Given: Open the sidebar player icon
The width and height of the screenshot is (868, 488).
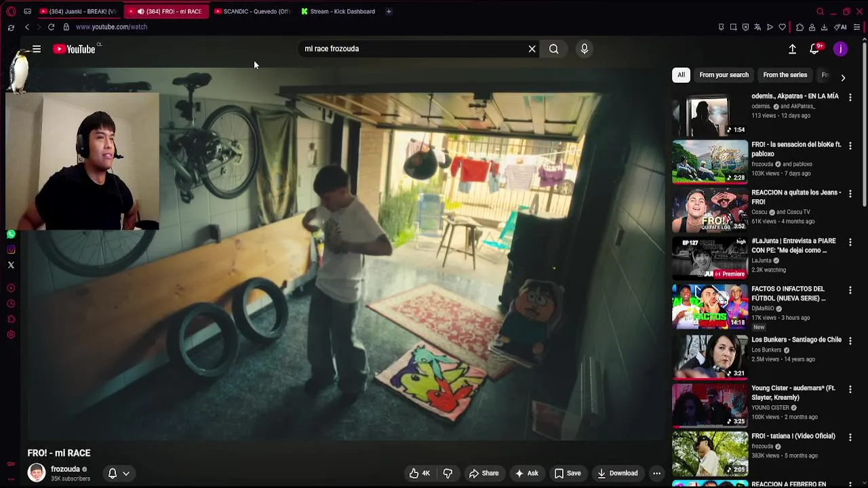Looking at the screenshot, I should (x=11, y=289).
